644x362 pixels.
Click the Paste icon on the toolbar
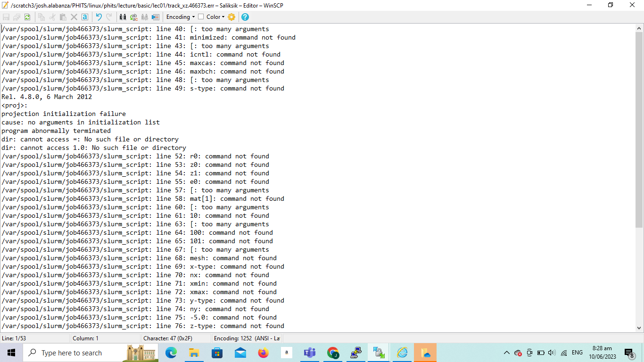pyautogui.click(x=63, y=16)
